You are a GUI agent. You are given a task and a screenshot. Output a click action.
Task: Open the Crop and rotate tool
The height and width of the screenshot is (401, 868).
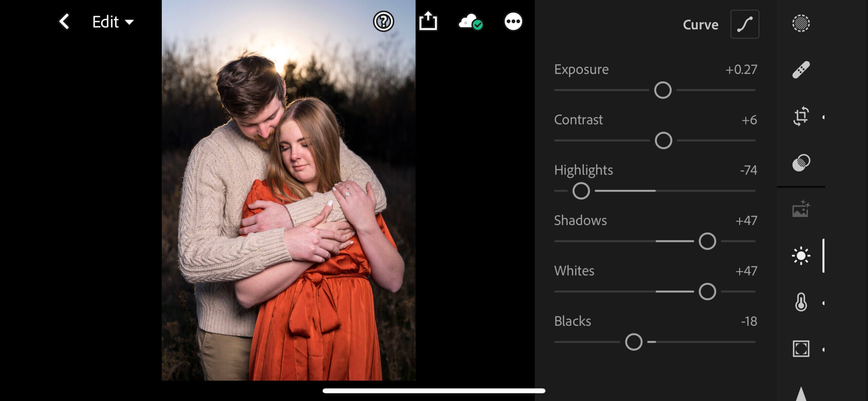pyautogui.click(x=801, y=117)
